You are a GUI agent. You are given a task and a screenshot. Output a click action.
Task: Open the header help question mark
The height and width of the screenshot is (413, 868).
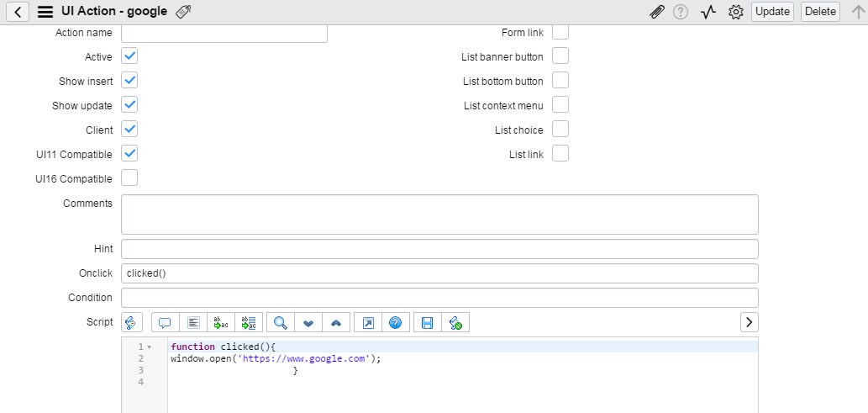point(681,12)
